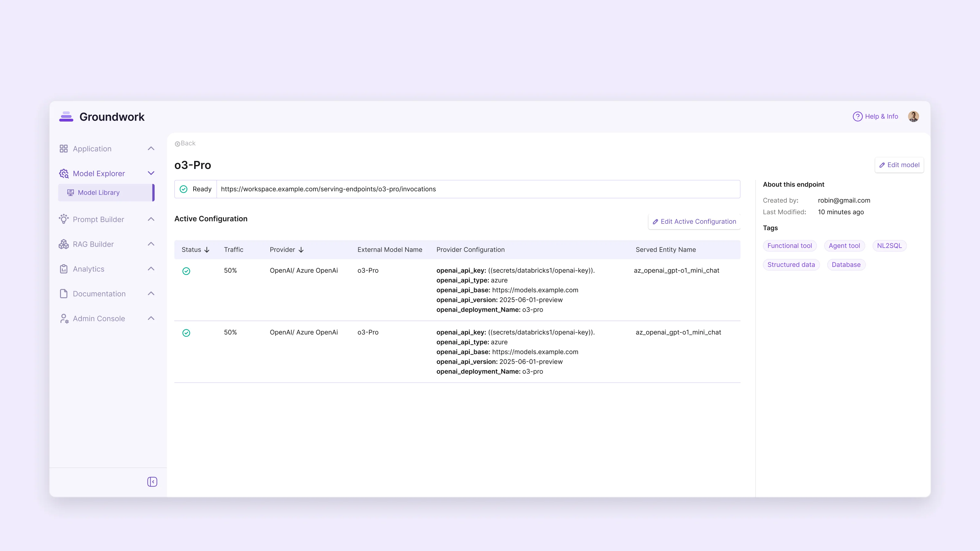Click the Documentation page icon
The width and height of the screenshot is (980, 551).
[63, 294]
